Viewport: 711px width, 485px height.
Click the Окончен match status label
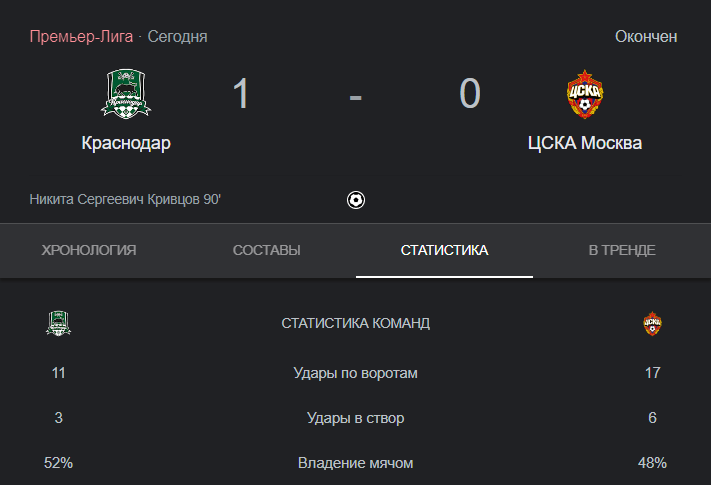646,36
